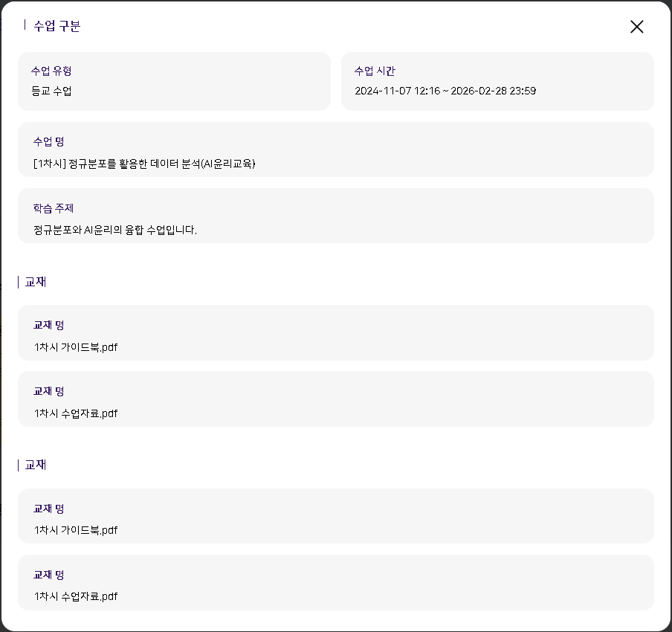
Task: Select the [1차시] 정규분포를 활용한 데이터 분석 title
Action: pyautogui.click(x=144, y=164)
